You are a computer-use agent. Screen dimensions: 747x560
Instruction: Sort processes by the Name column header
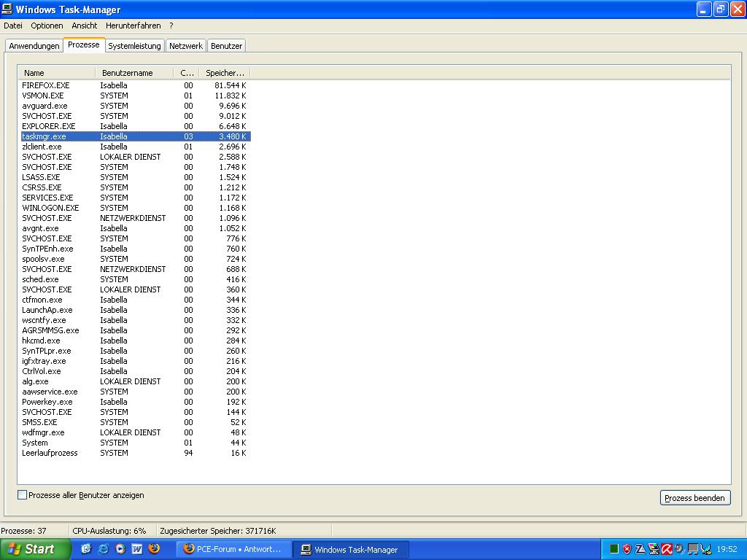tap(57, 73)
